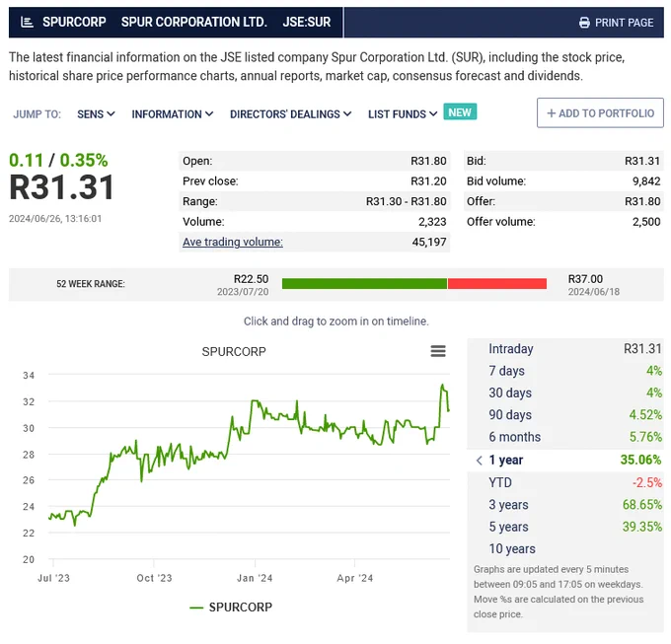Viewport: 671px width, 644px height.
Task: Select the Intraday chart period
Action: click(564, 349)
